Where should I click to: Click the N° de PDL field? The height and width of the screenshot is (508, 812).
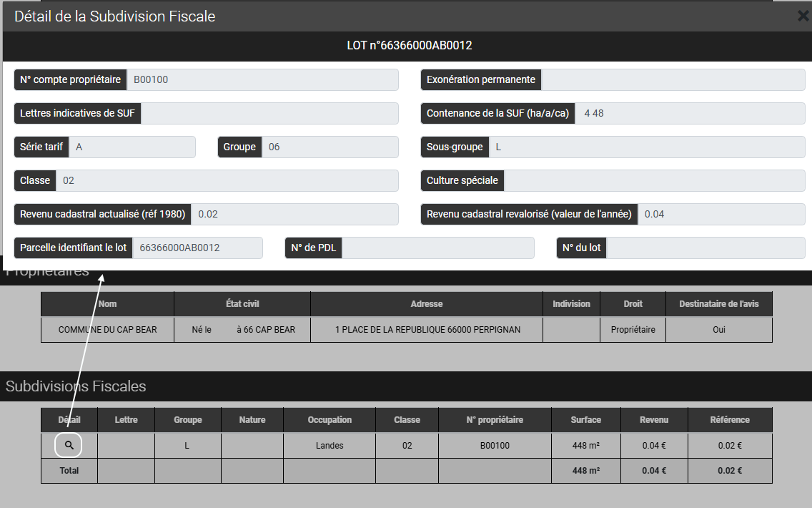(x=437, y=248)
